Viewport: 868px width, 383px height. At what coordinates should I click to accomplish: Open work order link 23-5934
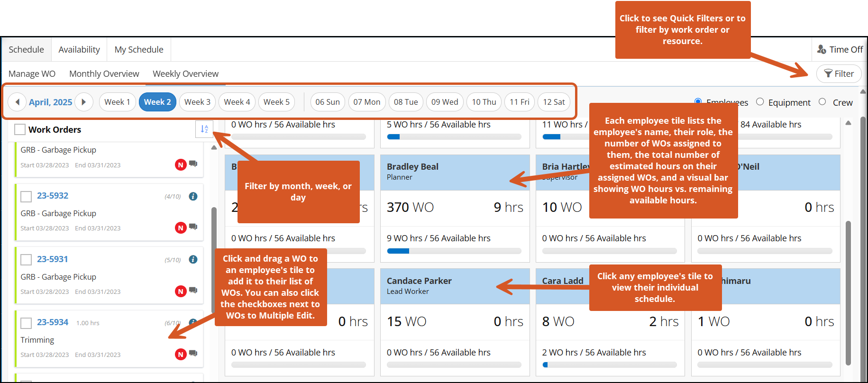click(x=53, y=322)
